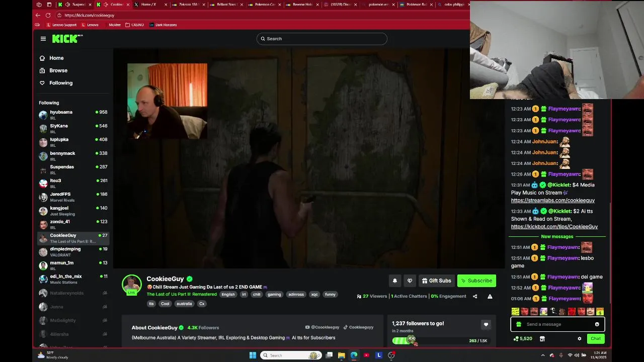The width and height of the screenshot is (644, 362).
Task: Click the Home icon in sidebar
Action: coord(42,58)
